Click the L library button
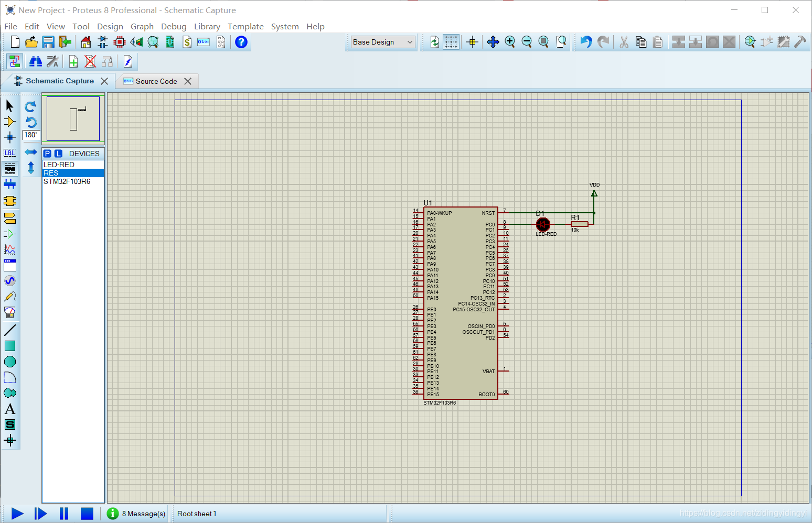The image size is (812, 523). click(58, 154)
